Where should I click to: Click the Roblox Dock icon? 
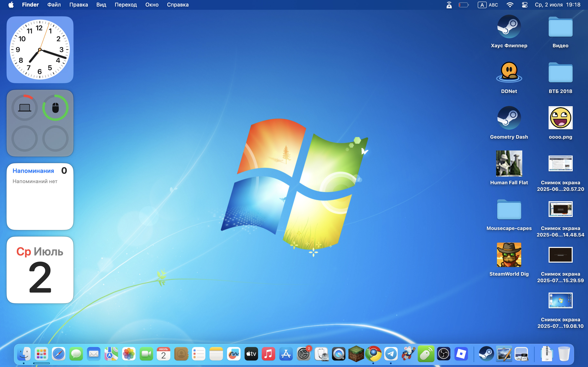click(461, 354)
